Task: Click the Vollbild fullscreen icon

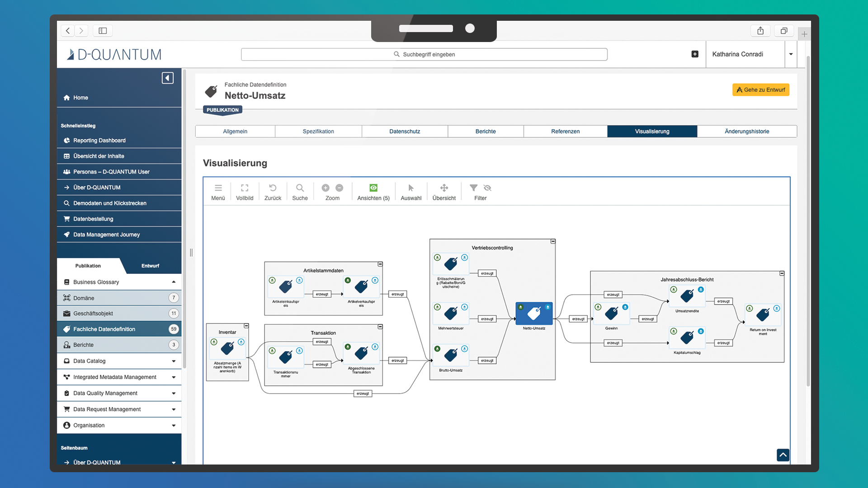Action: pyautogui.click(x=245, y=188)
